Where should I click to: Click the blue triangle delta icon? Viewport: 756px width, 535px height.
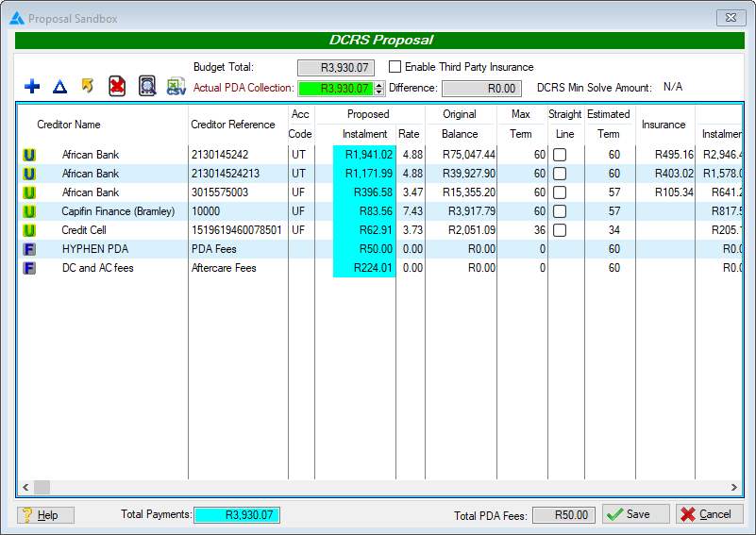pyautogui.click(x=59, y=87)
